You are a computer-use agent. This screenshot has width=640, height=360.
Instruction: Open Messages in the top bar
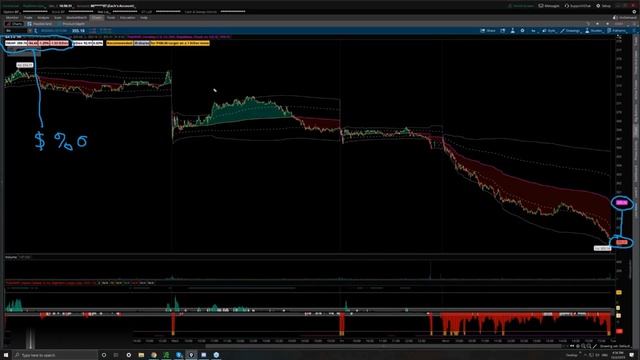549,6
